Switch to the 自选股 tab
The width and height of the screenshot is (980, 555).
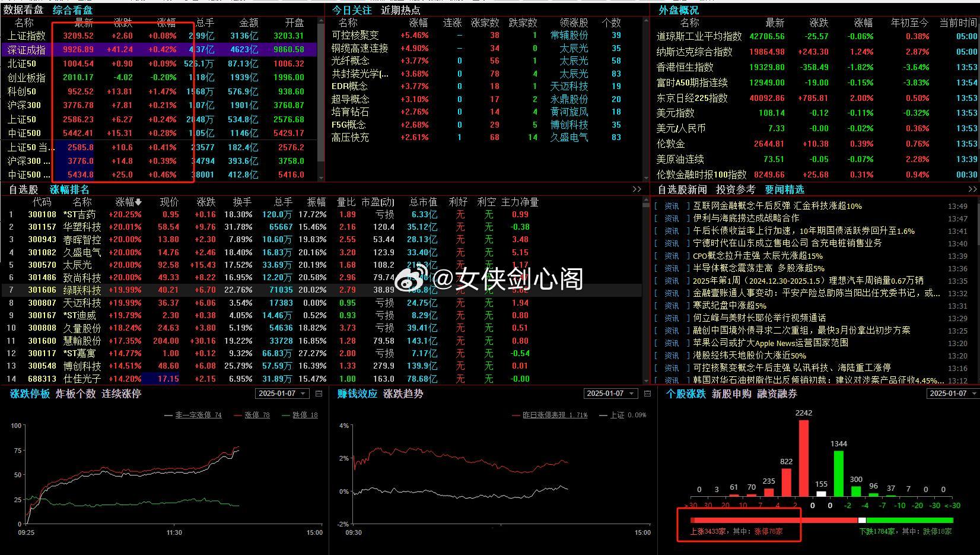coord(23,189)
